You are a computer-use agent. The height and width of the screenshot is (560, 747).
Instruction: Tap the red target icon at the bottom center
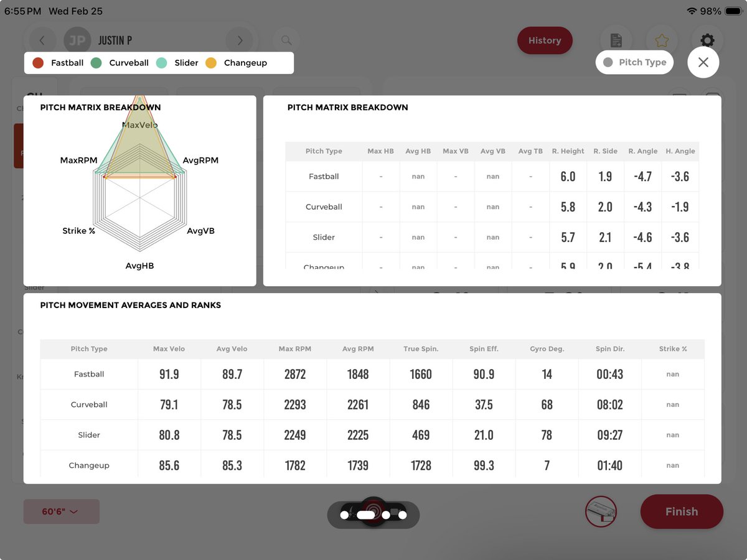pos(374,511)
